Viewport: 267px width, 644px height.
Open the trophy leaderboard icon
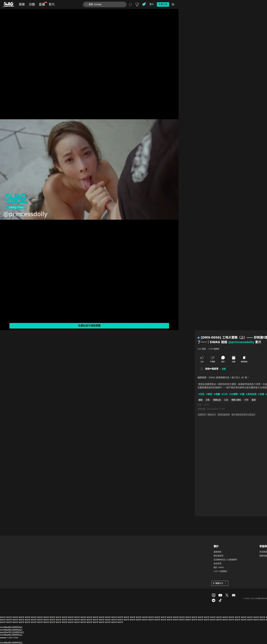137,4
